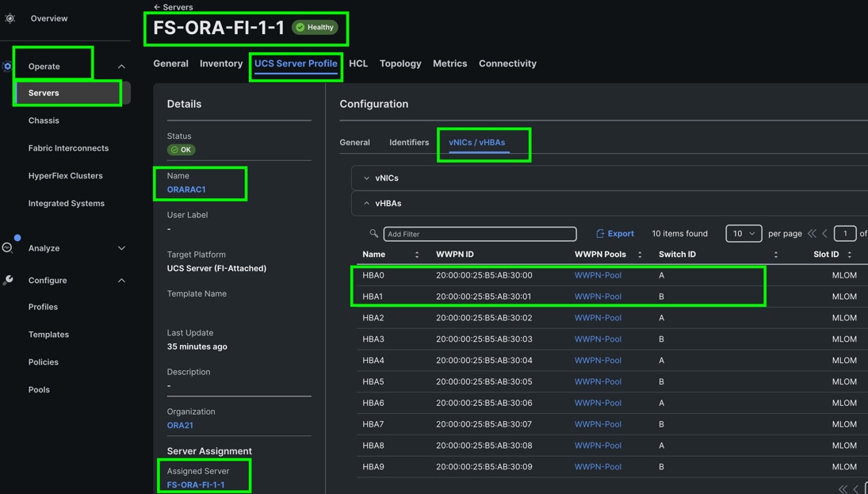Export the vHBA list

(615, 234)
